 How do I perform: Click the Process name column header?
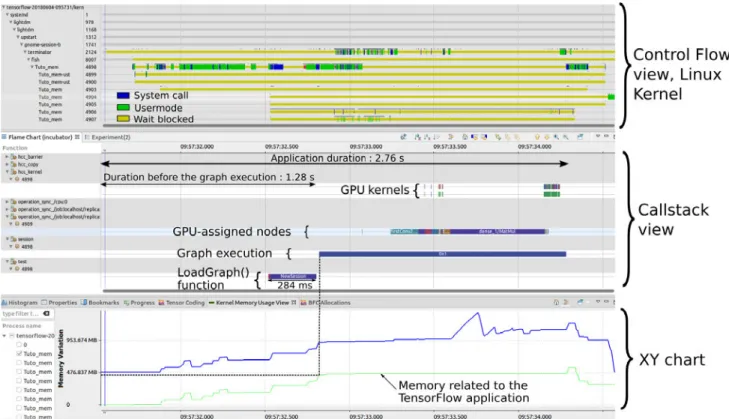(21, 326)
